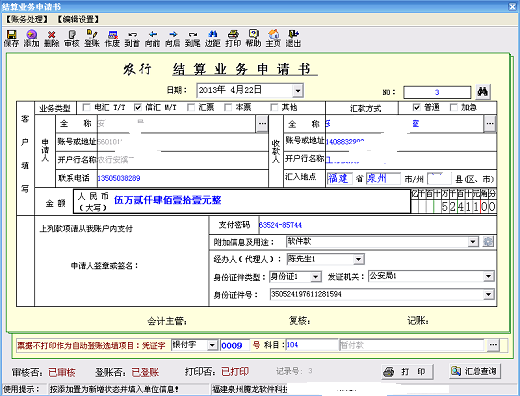Image resolution: width=520 pixels, height=396 pixels.
Task: Open the 凭证字 银付字 dropdown
Action: click(x=212, y=345)
